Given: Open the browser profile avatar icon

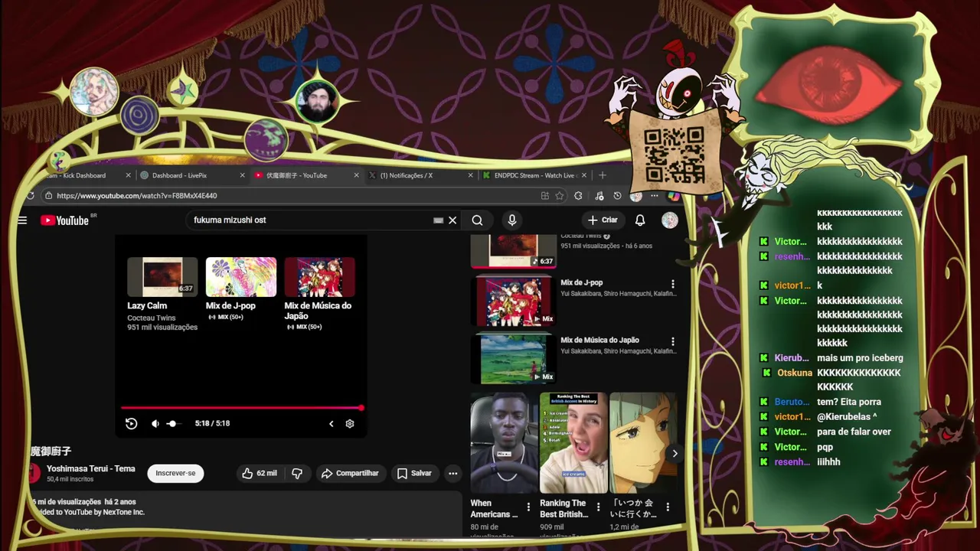Looking at the screenshot, I should click(635, 196).
